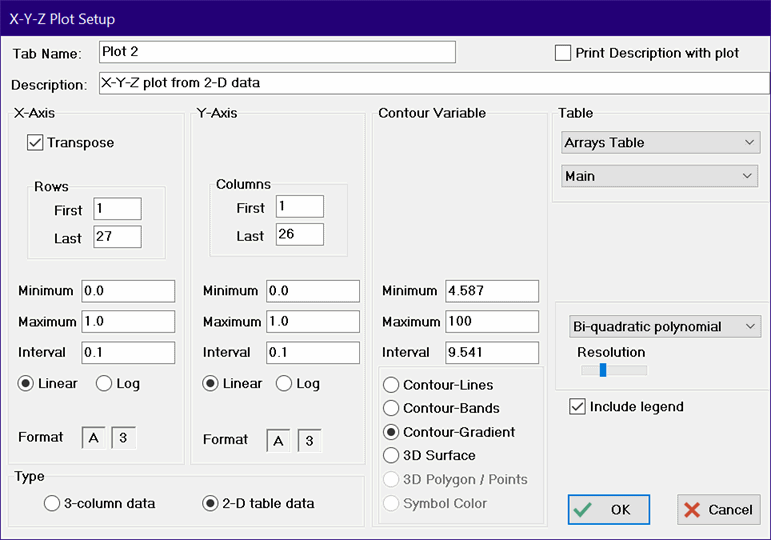This screenshot has height=540, width=771.
Task: Click the Y-Axis Format digits box
Action: (309, 440)
